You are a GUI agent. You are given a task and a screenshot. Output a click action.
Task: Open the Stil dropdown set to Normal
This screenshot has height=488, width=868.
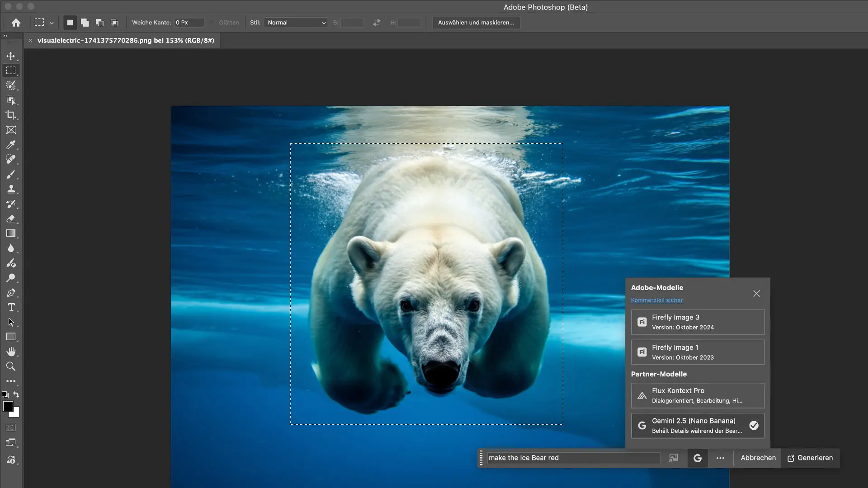coord(295,22)
